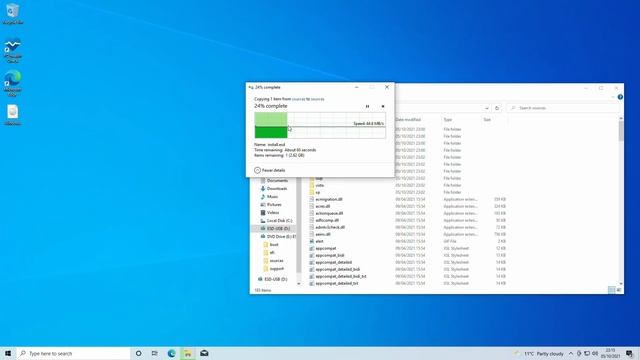Click the file list vertical scrollbar thumb
This screenshot has height=360, width=640.
pyautogui.click(x=621, y=131)
